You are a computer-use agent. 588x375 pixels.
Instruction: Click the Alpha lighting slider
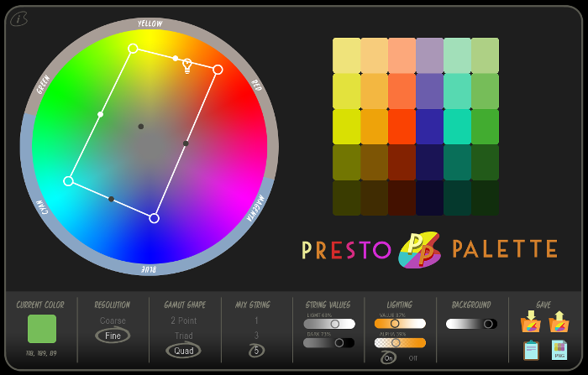click(x=400, y=342)
